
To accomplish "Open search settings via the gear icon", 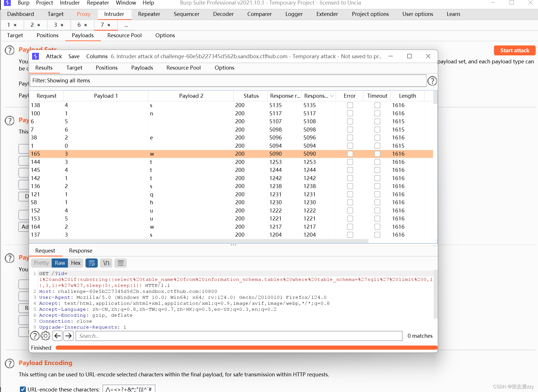I will 45,336.
